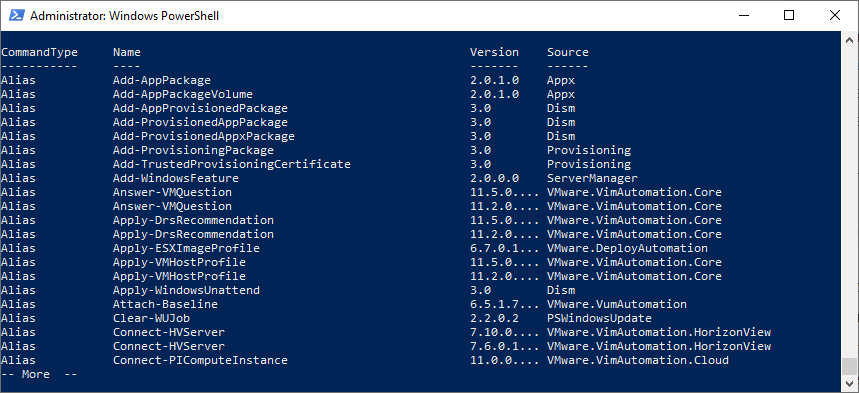Click version 7.6.0.1 value
Screen dimensions: 859x393
(x=505, y=346)
